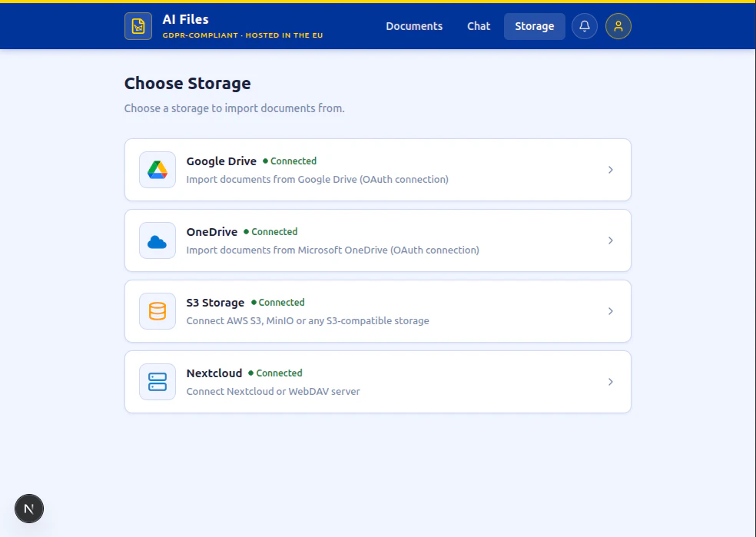Click the Google Drive triangle icon
The image size is (756, 537).
click(157, 169)
